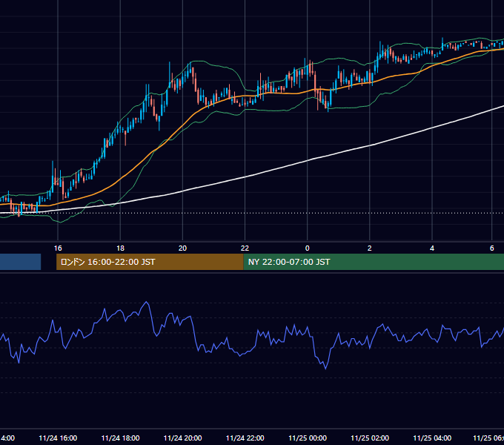Click the 4 hour label on price chart axis
The height and width of the screenshot is (445, 504).
click(x=432, y=248)
